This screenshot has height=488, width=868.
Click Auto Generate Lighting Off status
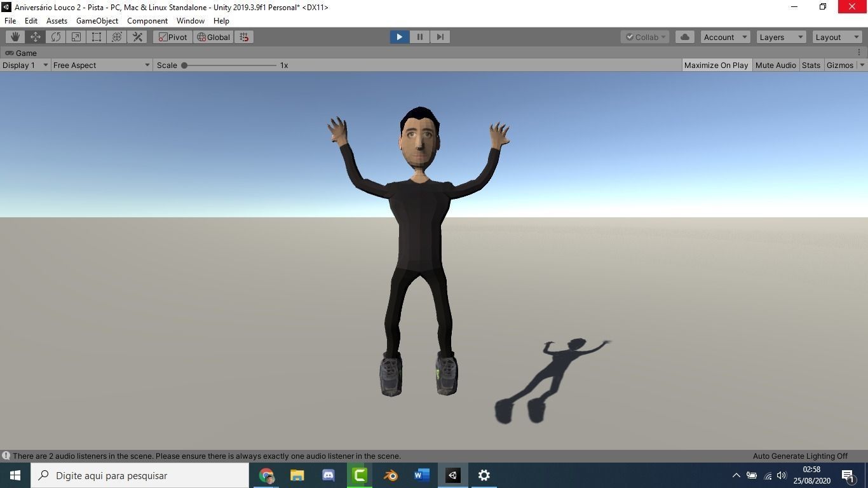(x=800, y=456)
